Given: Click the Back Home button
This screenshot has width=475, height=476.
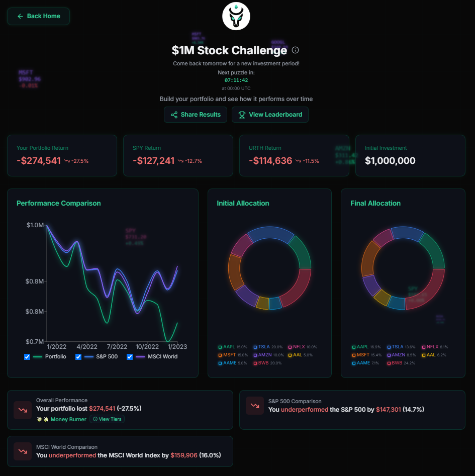Looking at the screenshot, I should tap(38, 16).
